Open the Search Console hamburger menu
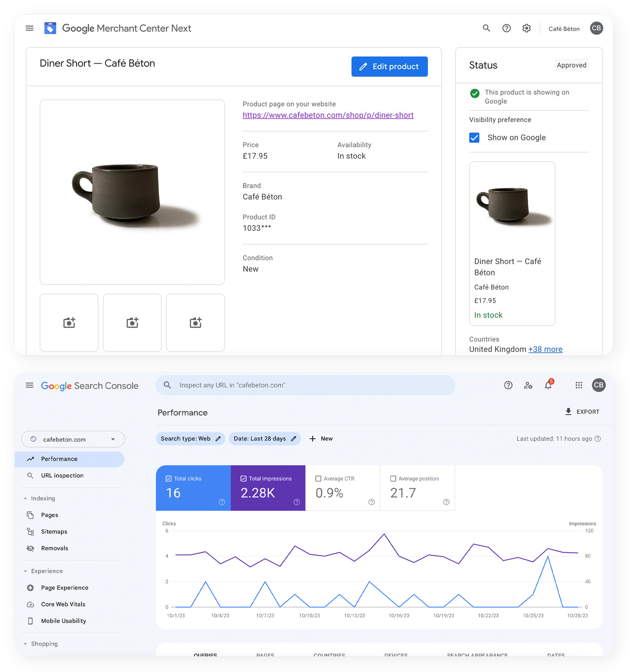The width and height of the screenshot is (634, 672). (x=29, y=385)
